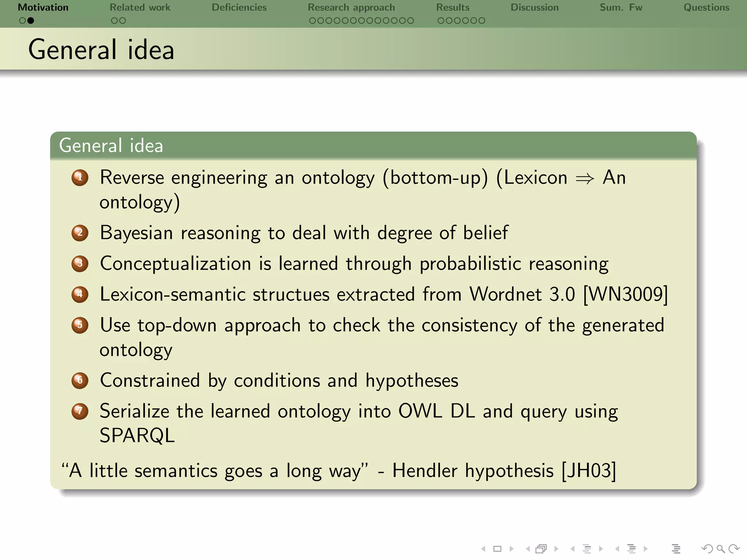The height and width of the screenshot is (560, 747).
Task: Click the large 'General idea' slide title
Action: 101,50
